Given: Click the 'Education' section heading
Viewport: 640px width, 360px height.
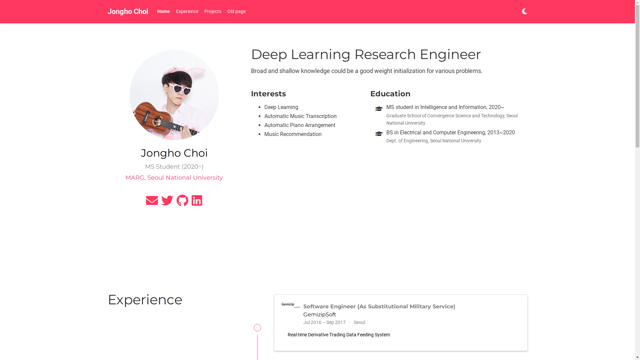Looking at the screenshot, I should [390, 94].
